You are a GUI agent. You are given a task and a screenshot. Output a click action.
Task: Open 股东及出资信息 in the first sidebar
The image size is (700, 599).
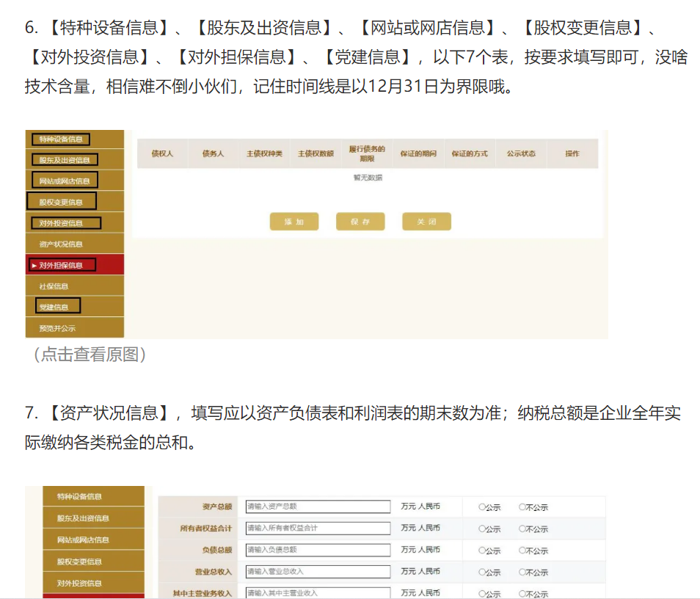[x=75, y=160]
